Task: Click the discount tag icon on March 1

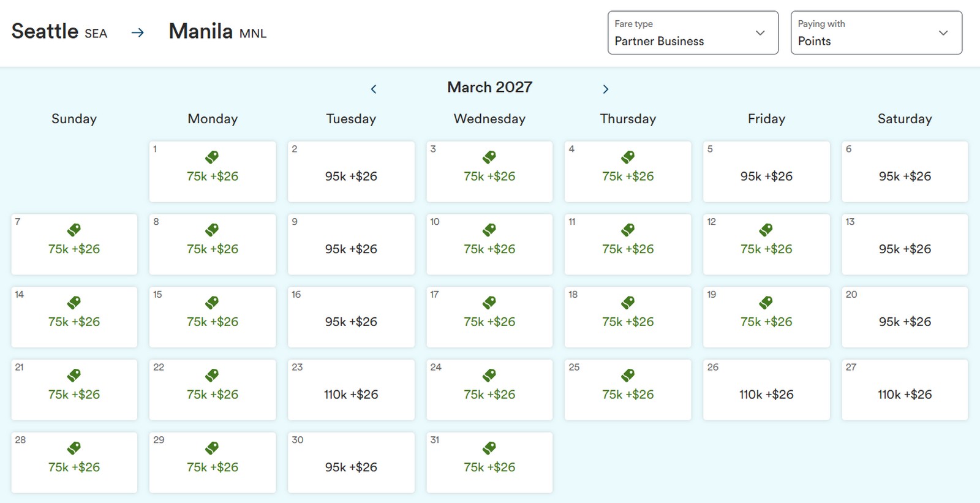Action: pyautogui.click(x=212, y=157)
